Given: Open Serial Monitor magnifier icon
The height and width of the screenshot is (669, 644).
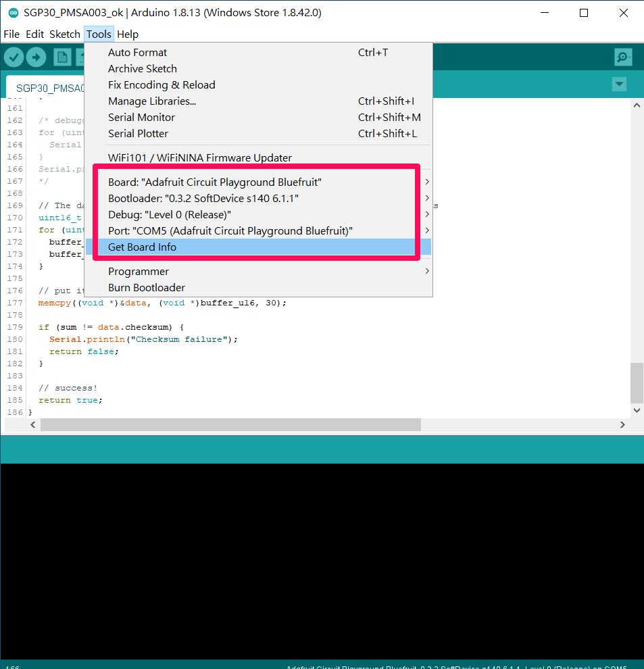Looking at the screenshot, I should pos(623,57).
